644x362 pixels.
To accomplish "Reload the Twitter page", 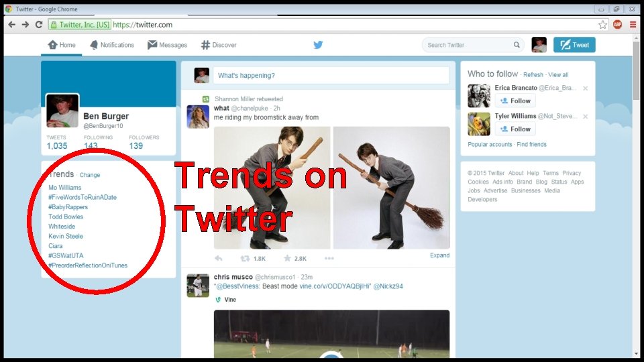I will click(39, 25).
